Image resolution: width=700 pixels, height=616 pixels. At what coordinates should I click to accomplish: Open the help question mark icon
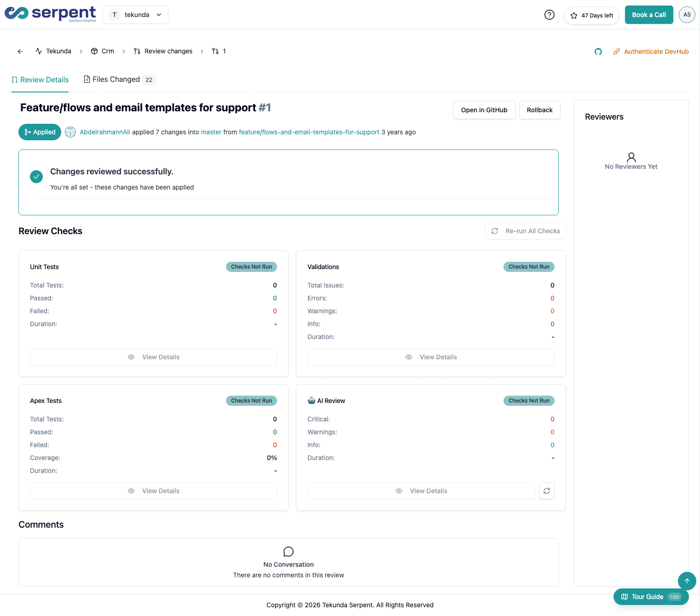pyautogui.click(x=549, y=15)
